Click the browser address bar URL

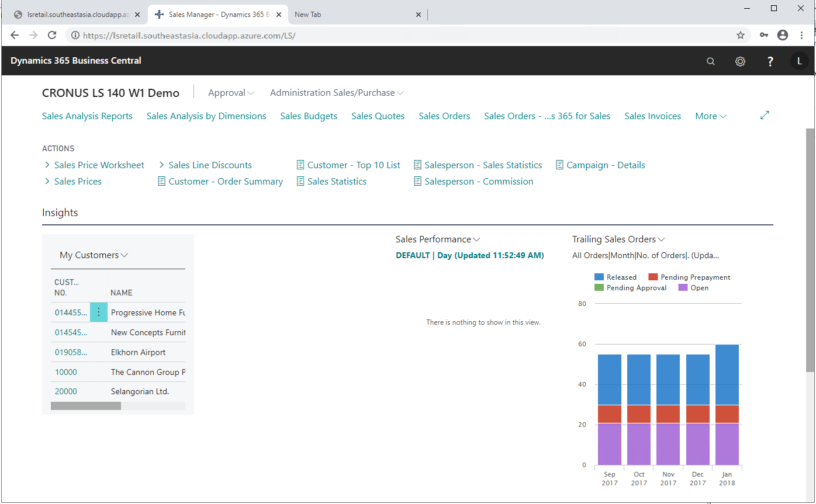coord(189,36)
